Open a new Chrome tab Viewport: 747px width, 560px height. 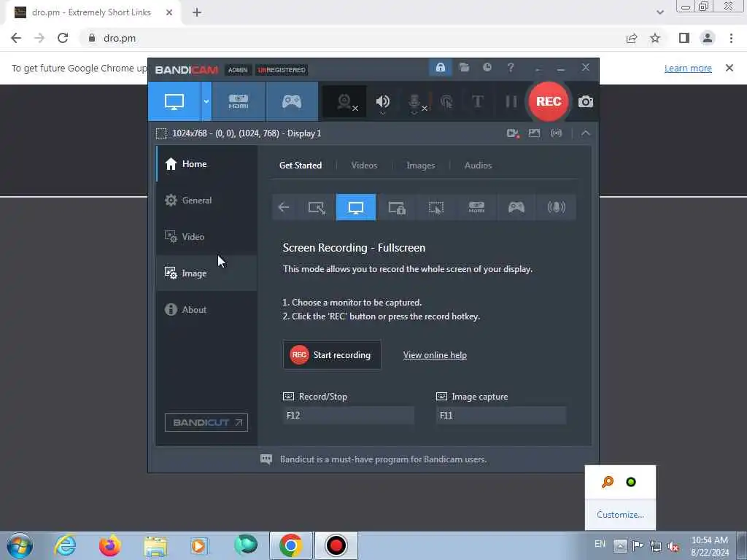click(197, 12)
